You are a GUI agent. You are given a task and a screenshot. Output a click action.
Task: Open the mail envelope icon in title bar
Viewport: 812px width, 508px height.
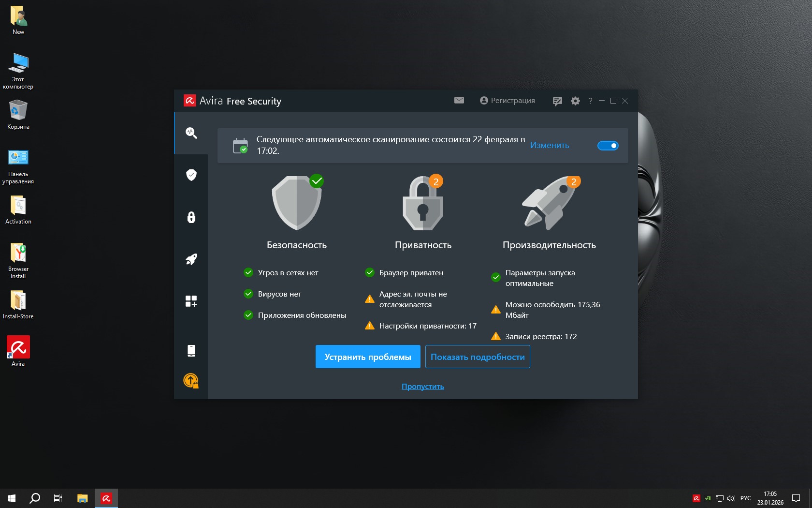point(459,100)
